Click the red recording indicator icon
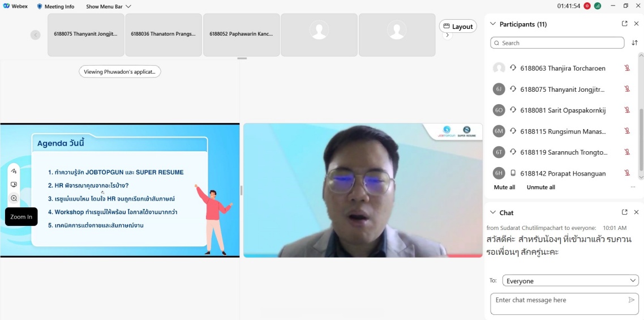 587,6
